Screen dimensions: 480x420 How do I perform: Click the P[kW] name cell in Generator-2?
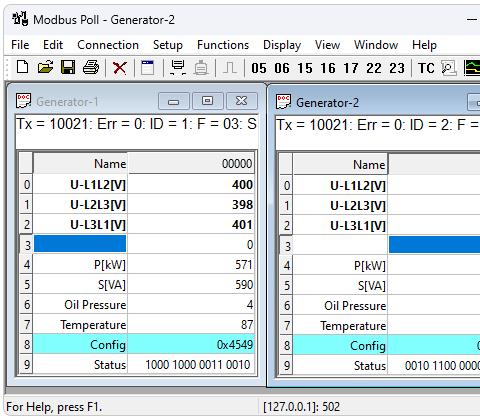pyautogui.click(x=340, y=266)
